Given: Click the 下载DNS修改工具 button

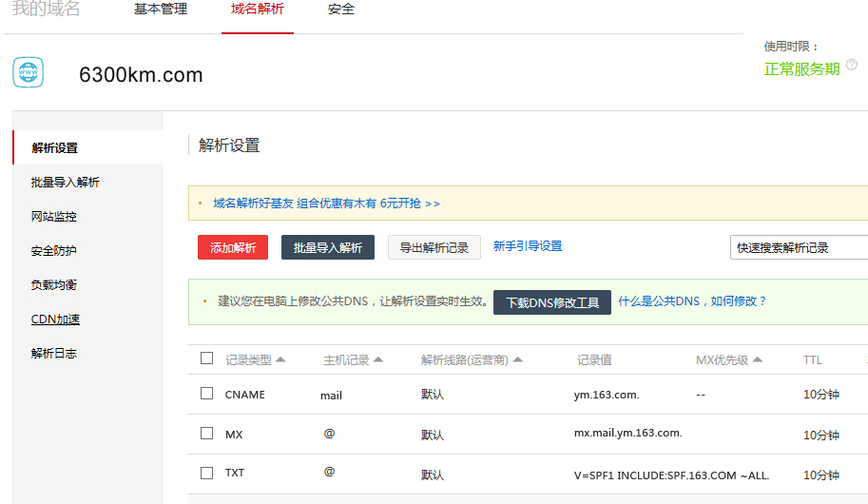Looking at the screenshot, I should (x=552, y=302).
